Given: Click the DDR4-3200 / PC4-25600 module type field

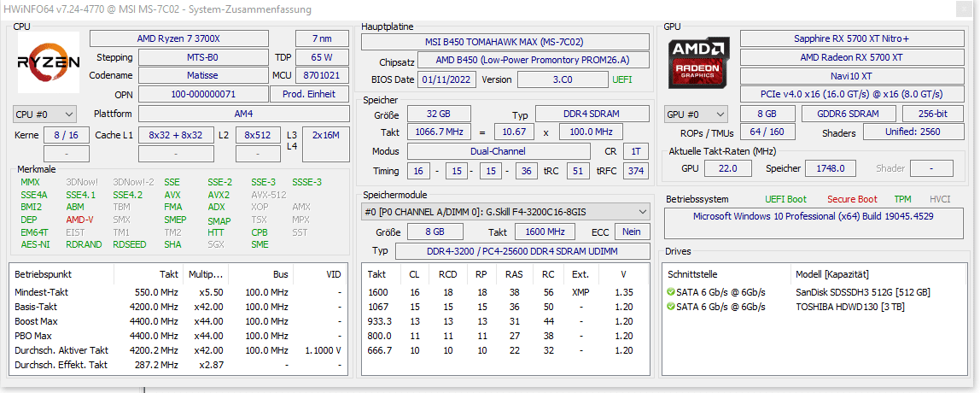Looking at the screenshot, I should 522,251.
